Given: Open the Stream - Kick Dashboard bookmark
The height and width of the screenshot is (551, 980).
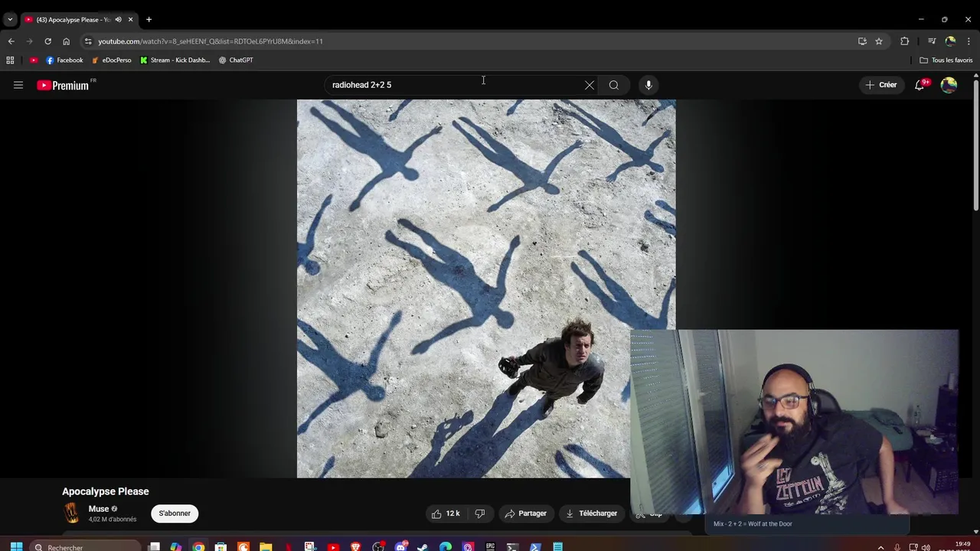Looking at the screenshot, I should pyautogui.click(x=175, y=60).
